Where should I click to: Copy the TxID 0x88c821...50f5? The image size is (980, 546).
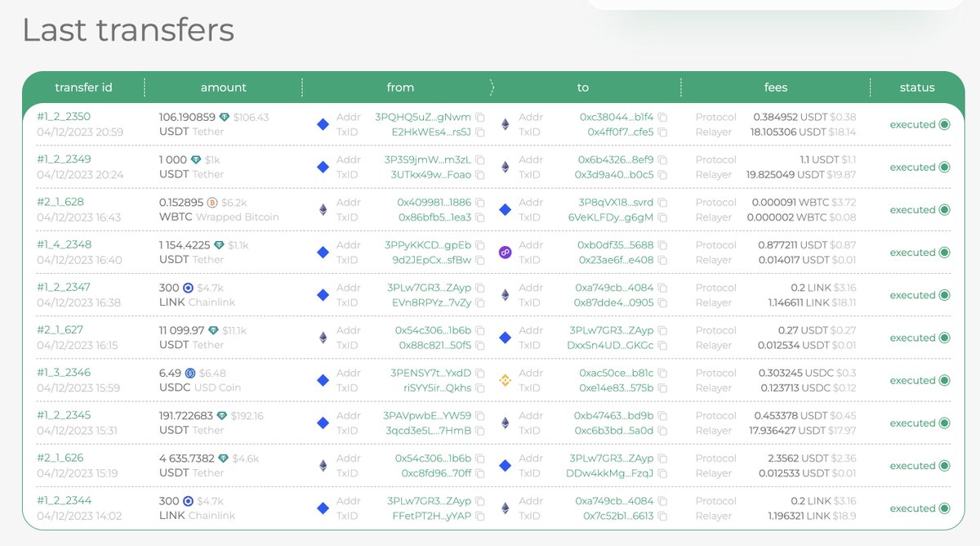tap(480, 345)
